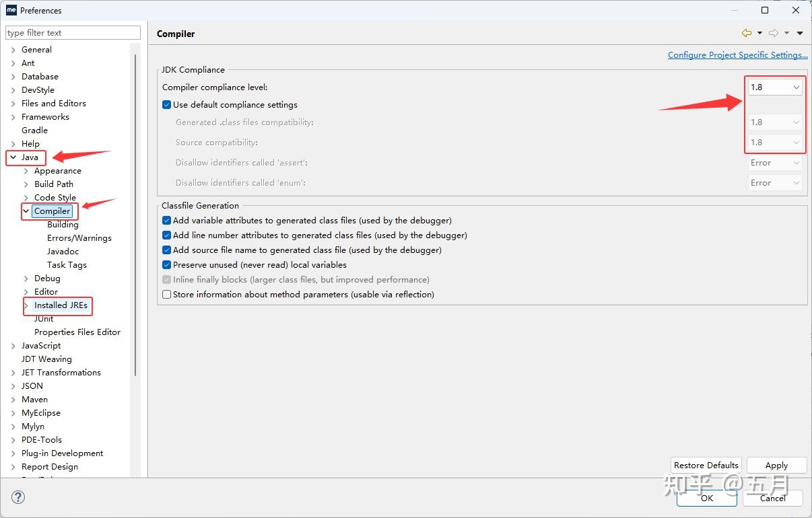Toggle Add variable attributes to class files
812x518 pixels.
167,221
